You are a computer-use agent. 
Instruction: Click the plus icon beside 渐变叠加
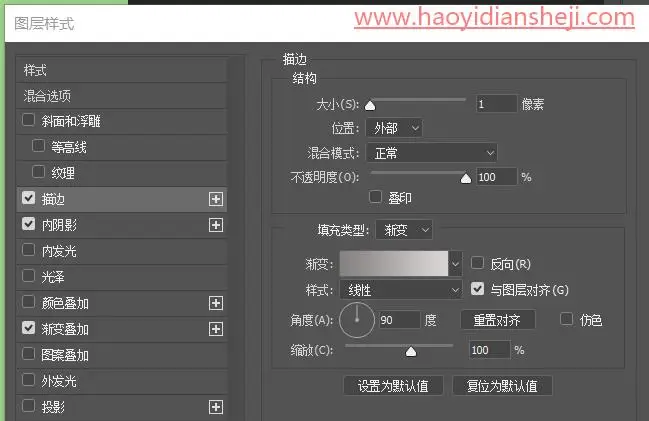point(216,329)
